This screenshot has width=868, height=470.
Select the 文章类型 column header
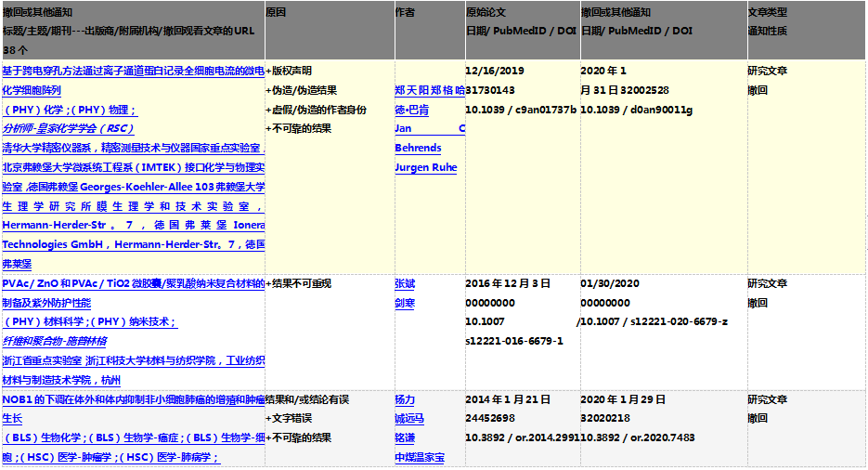(x=767, y=13)
